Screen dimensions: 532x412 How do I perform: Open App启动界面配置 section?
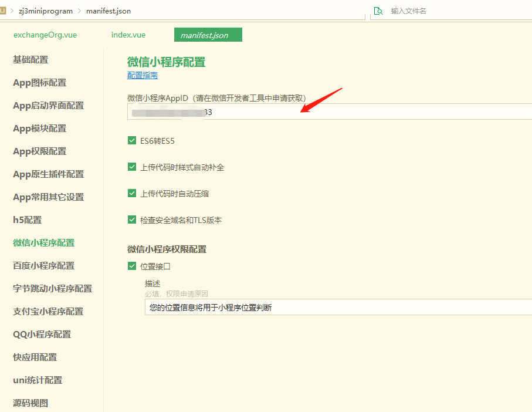tap(49, 106)
